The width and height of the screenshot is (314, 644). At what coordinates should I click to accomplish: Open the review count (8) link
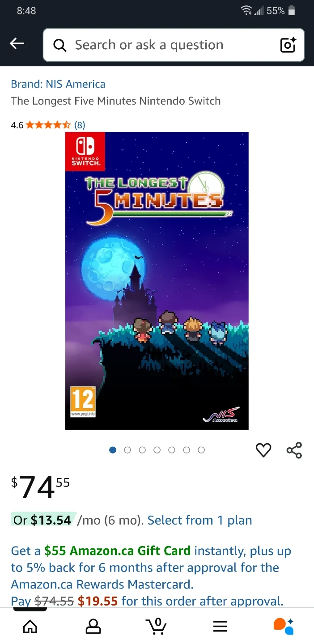[x=80, y=125]
